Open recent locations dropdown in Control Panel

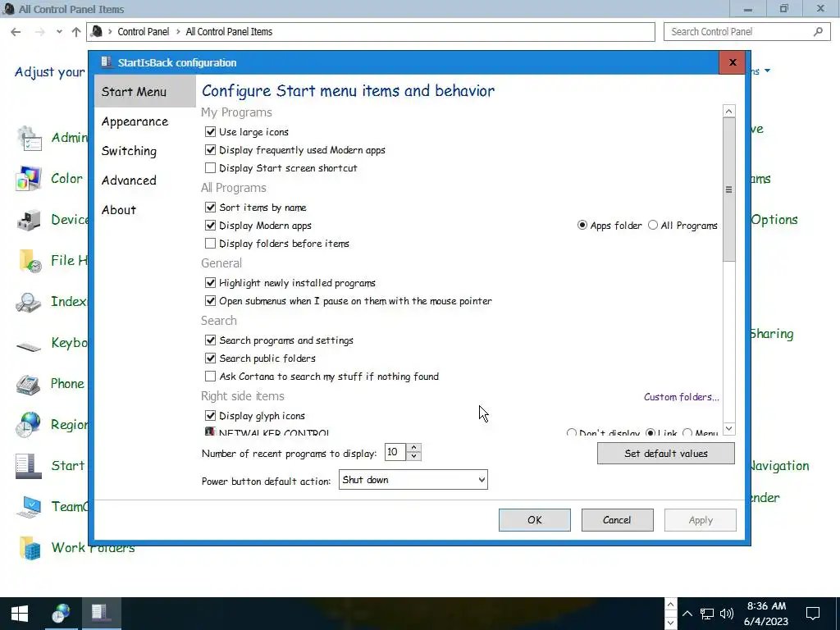[x=59, y=32]
